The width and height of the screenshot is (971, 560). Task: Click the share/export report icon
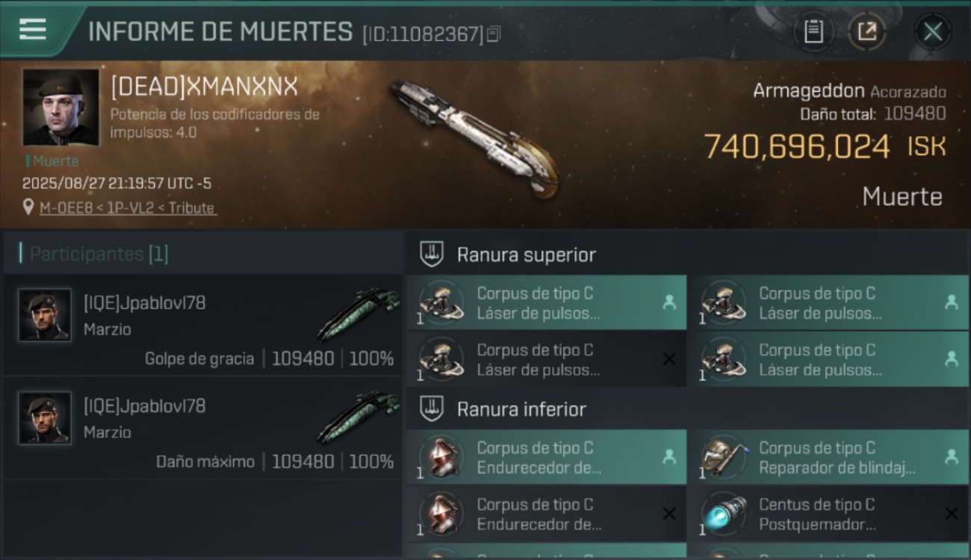(867, 31)
